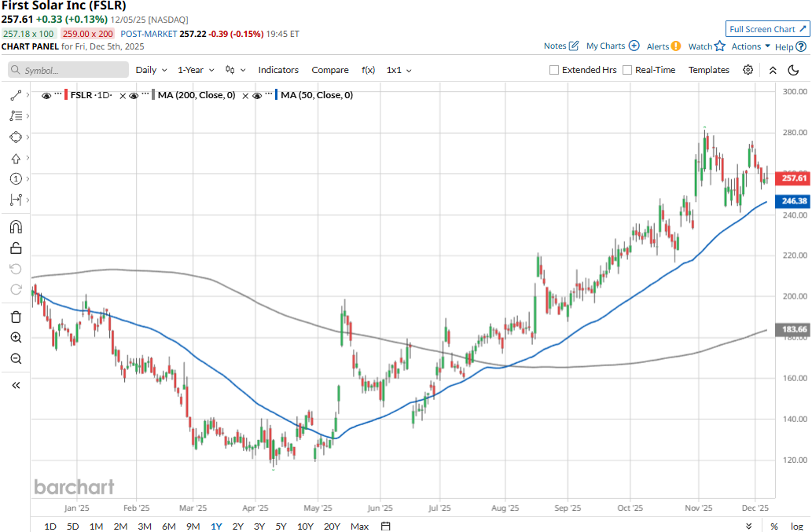Open chart settings gear icon
This screenshot has height=532, width=812.
[748, 70]
